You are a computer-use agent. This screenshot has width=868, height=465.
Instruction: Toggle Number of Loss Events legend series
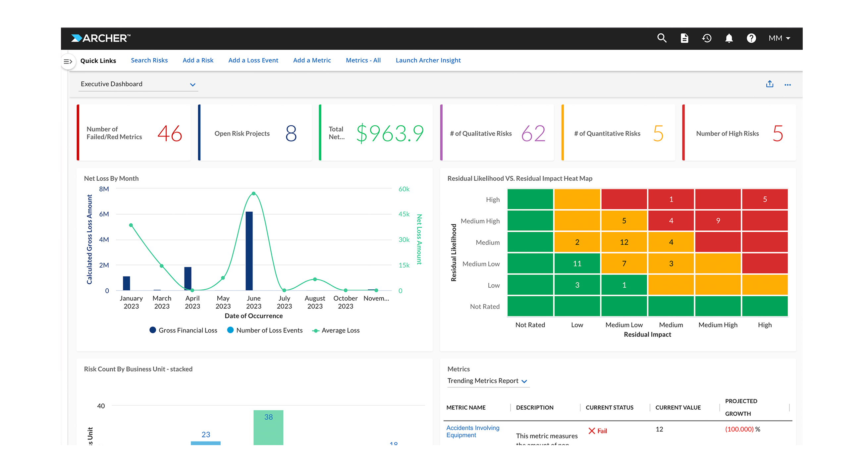point(265,330)
